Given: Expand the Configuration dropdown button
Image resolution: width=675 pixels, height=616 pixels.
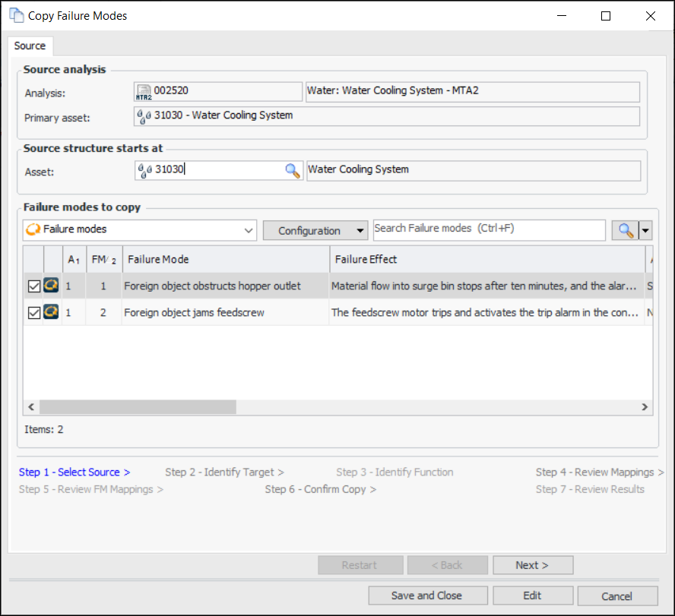Looking at the screenshot, I should pos(360,231).
